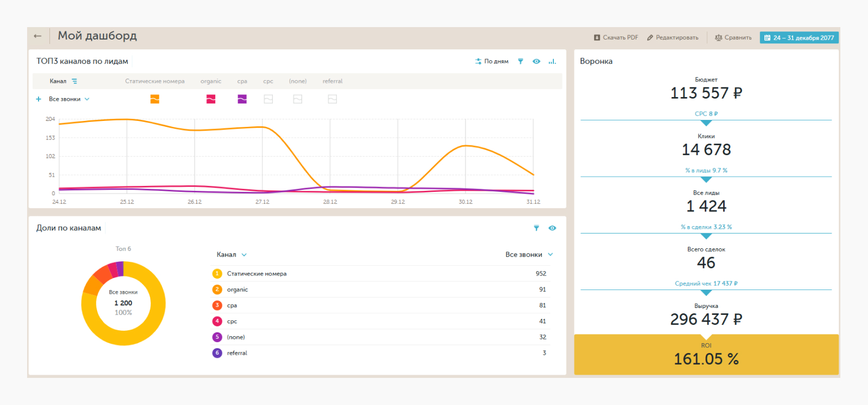Viewport: 868px width, 405px height.
Task: Click the sort icon next to Канал header
Action: (x=74, y=81)
